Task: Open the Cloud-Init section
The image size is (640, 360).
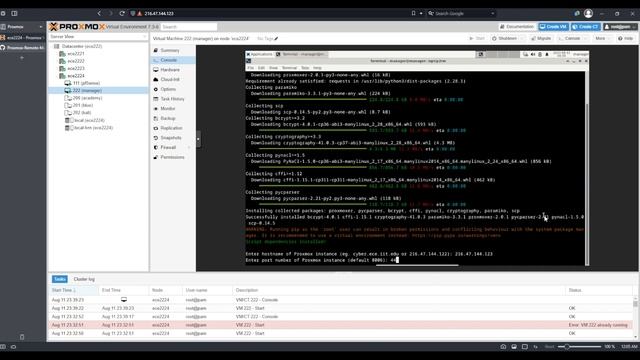Action: click(x=169, y=80)
